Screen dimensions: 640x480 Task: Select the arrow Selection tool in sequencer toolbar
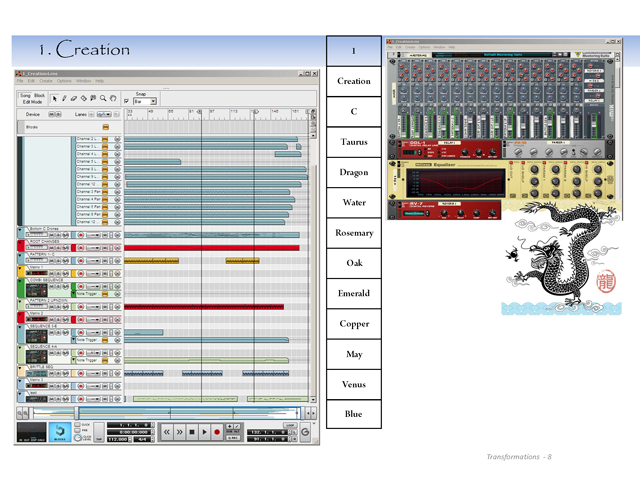tap(54, 98)
